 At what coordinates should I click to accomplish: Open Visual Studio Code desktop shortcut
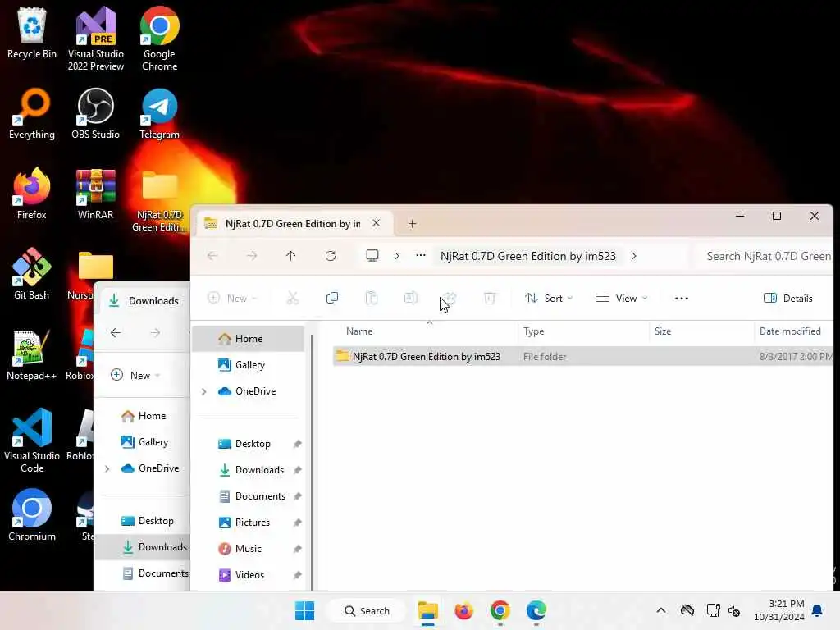point(32,441)
